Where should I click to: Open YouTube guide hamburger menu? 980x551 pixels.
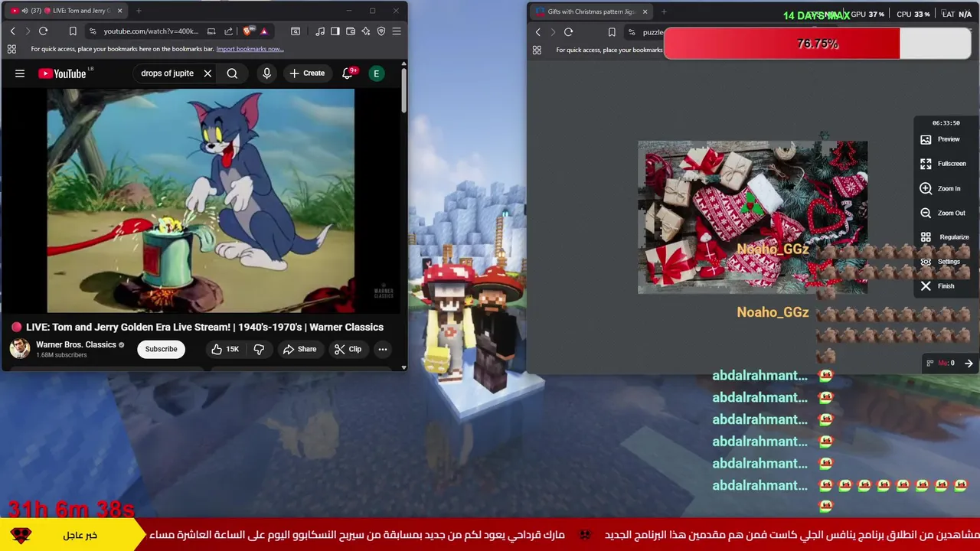pos(20,73)
